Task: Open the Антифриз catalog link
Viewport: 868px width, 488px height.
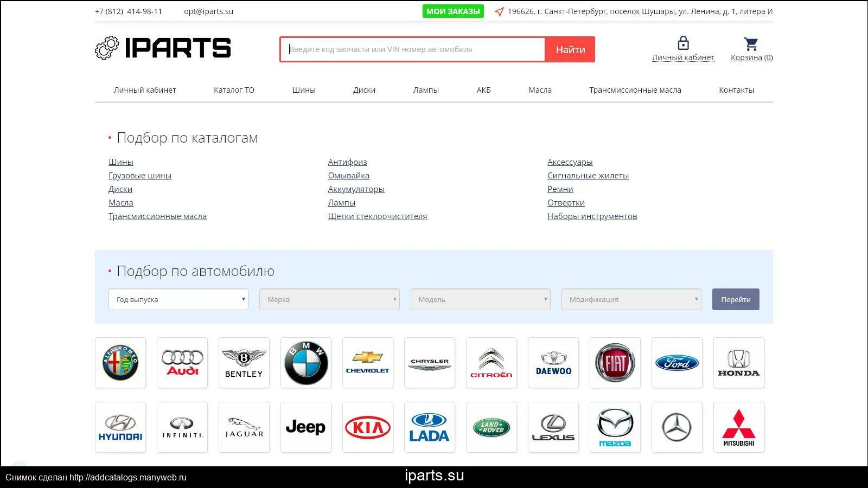Action: [x=348, y=162]
